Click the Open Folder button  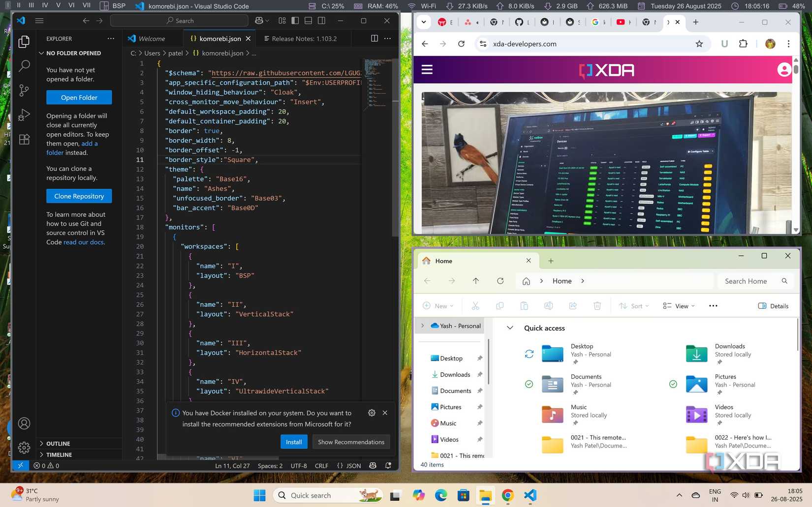click(79, 97)
